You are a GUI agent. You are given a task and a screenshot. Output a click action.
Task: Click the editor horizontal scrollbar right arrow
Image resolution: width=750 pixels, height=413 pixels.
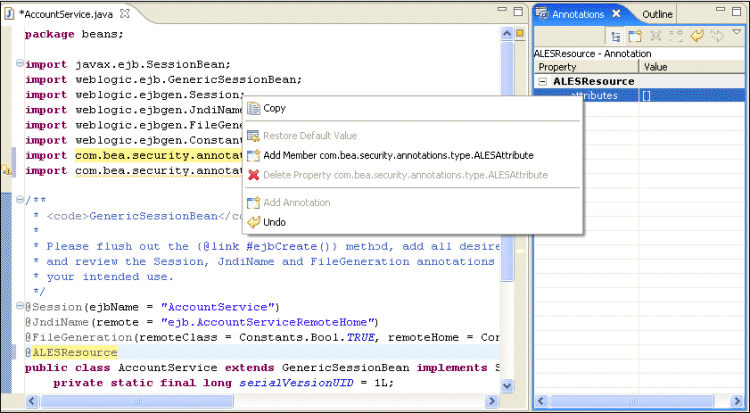click(492, 401)
